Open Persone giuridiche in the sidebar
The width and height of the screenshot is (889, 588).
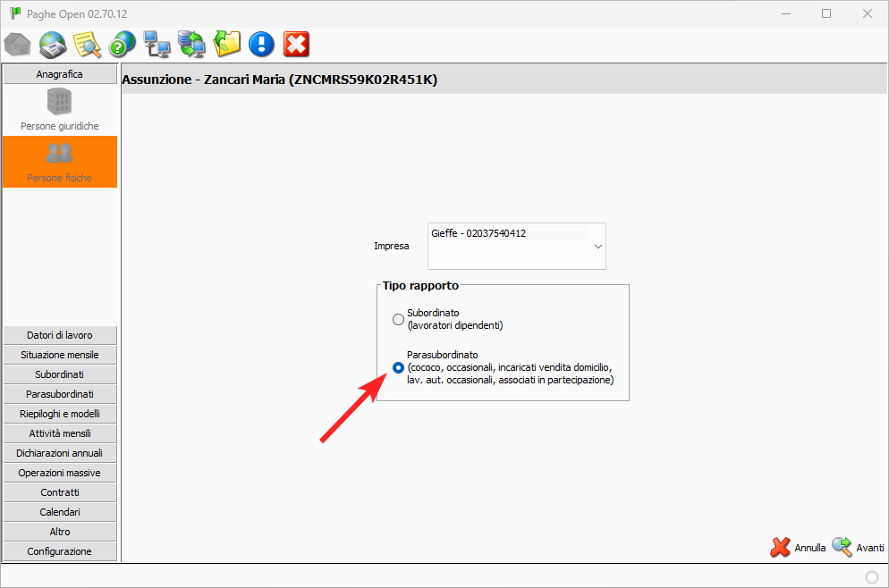pyautogui.click(x=60, y=111)
